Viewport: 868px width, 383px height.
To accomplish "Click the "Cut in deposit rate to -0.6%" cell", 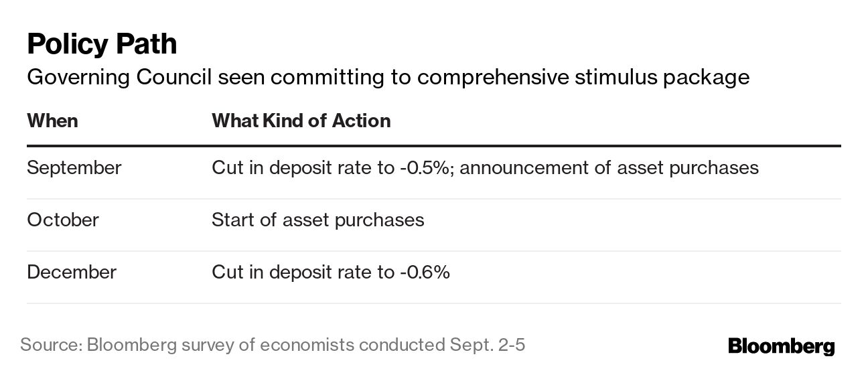I will (330, 272).
